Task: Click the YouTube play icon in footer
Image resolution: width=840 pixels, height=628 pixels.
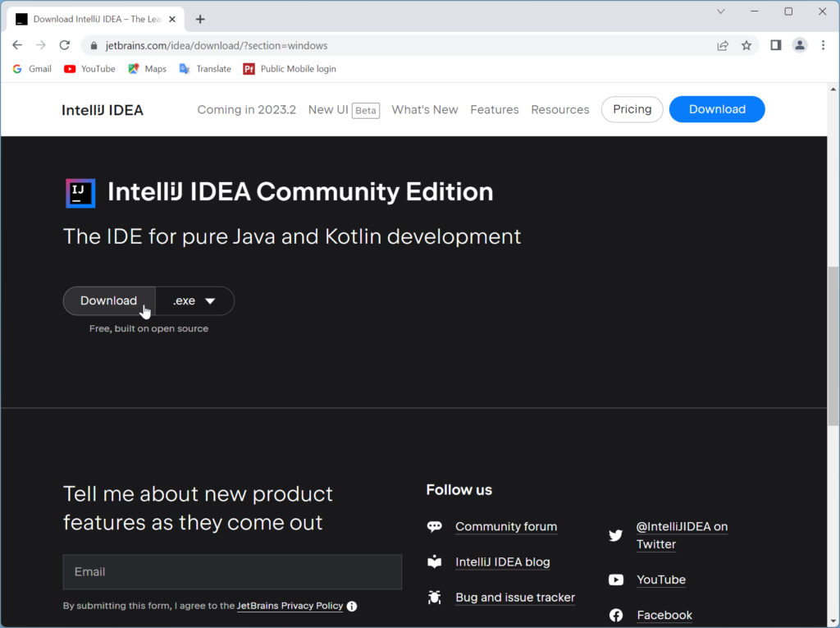Action: point(616,580)
